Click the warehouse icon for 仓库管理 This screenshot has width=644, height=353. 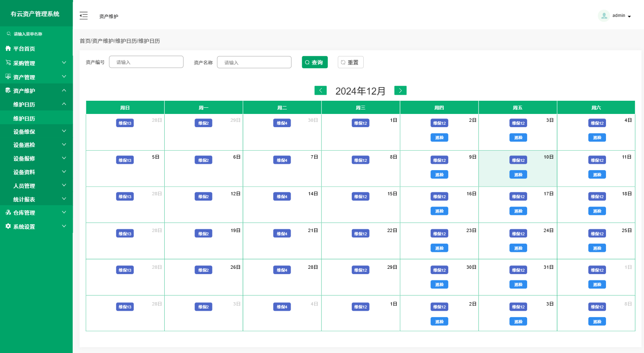click(x=8, y=212)
